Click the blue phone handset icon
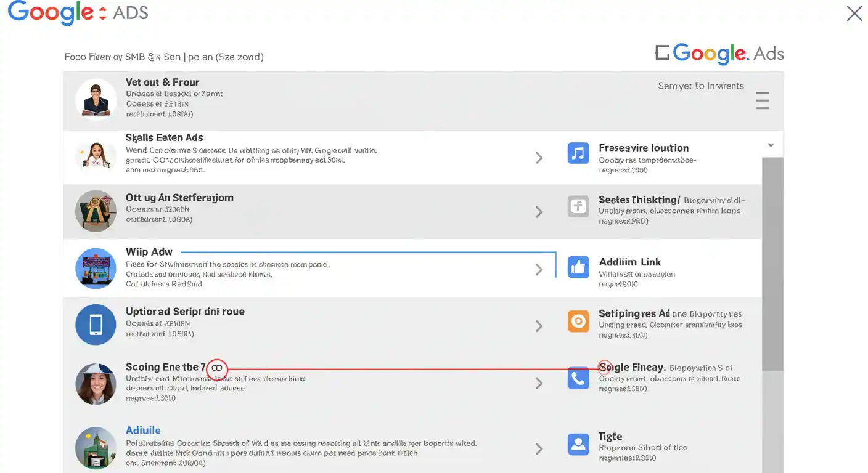The image size is (868, 473). click(x=578, y=378)
